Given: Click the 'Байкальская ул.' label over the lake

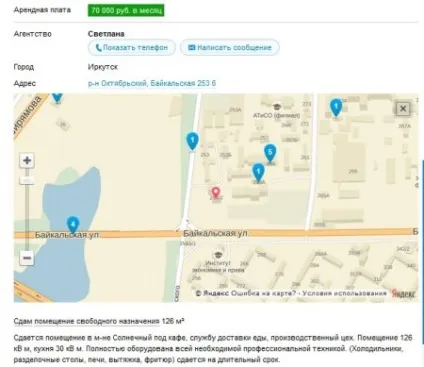Looking at the screenshot, I should 67,235.
